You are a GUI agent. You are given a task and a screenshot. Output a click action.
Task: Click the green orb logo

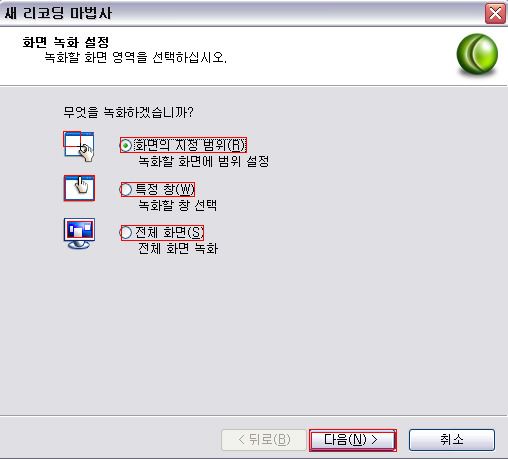(477, 54)
